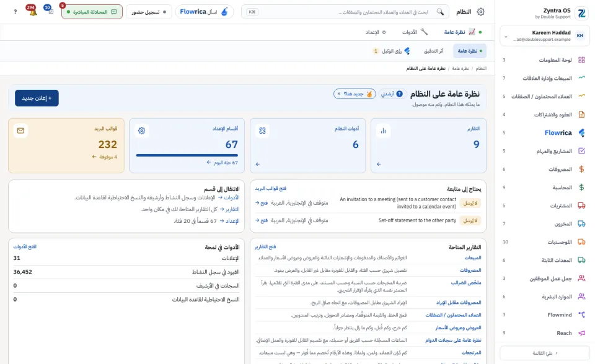Open the التقارير card arrow

[x=379, y=164]
